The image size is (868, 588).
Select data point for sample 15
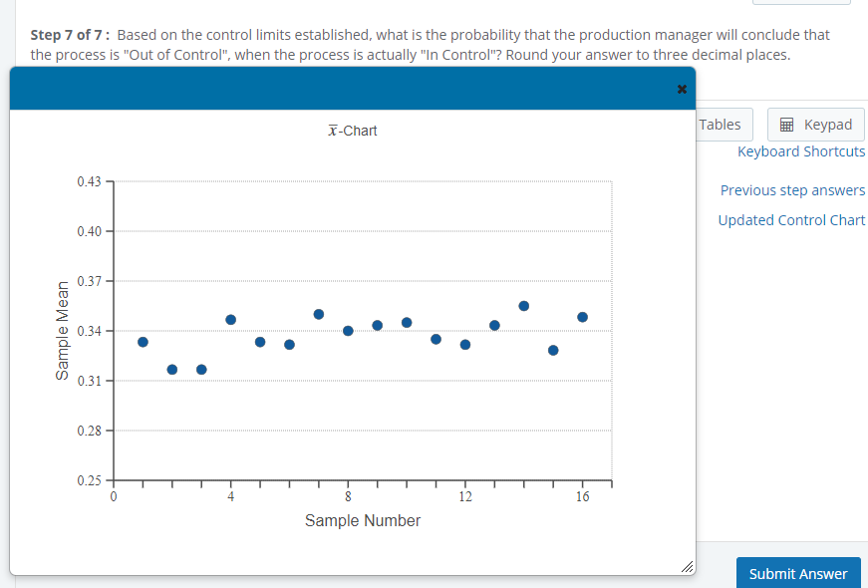(553, 351)
